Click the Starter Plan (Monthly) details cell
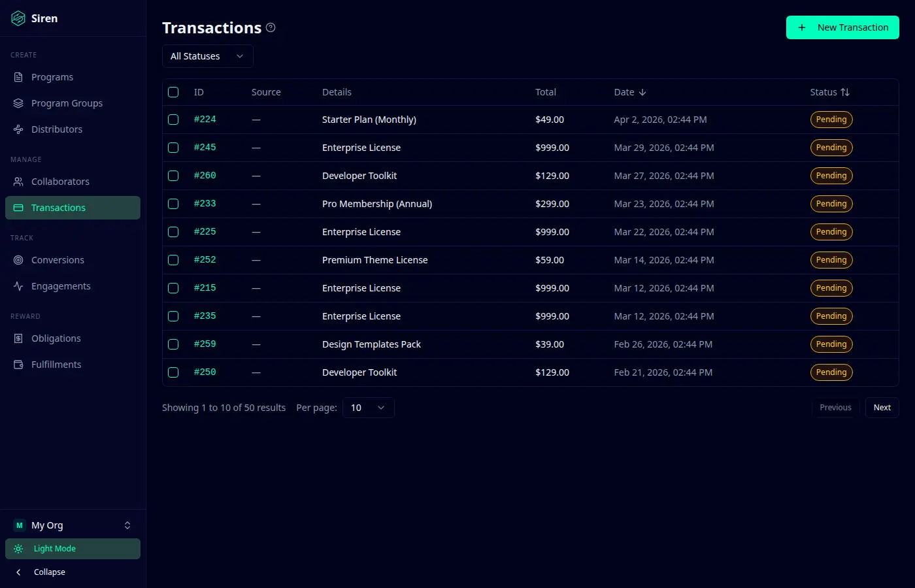 click(x=369, y=120)
